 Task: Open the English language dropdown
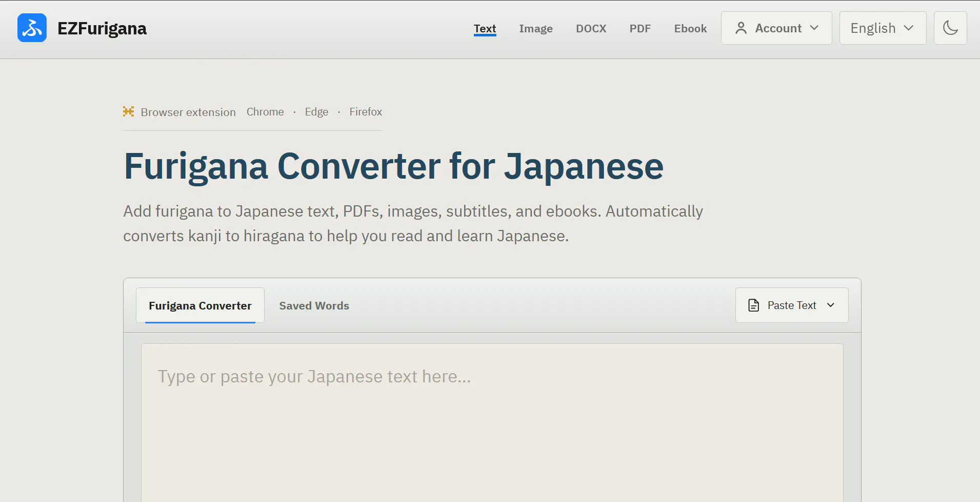pyautogui.click(x=883, y=28)
